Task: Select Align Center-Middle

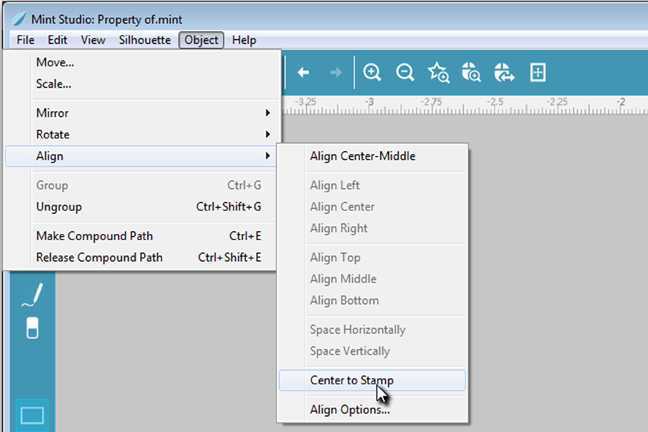Action: click(x=372, y=156)
